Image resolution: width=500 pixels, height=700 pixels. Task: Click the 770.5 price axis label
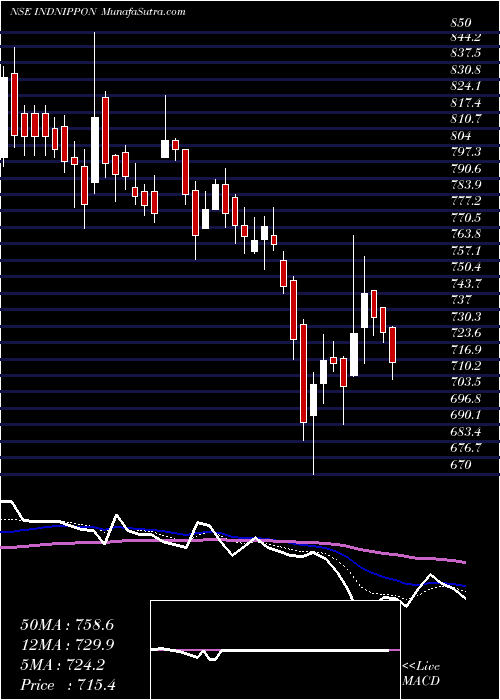point(466,218)
